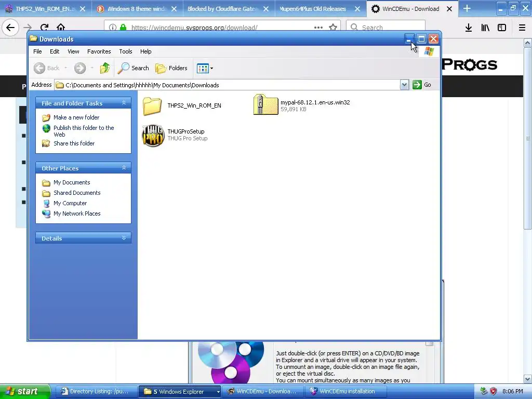The image size is (532, 399).
Task: Click the browser back arrow button
Action: click(x=10, y=28)
